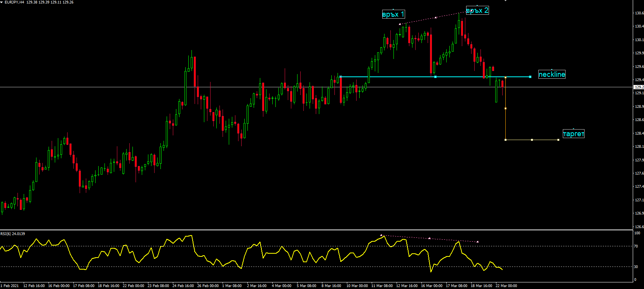Screen dimensions: 644x289
Task: Click the '17 Mar 08:00' time axis label
Action: click(457, 286)
